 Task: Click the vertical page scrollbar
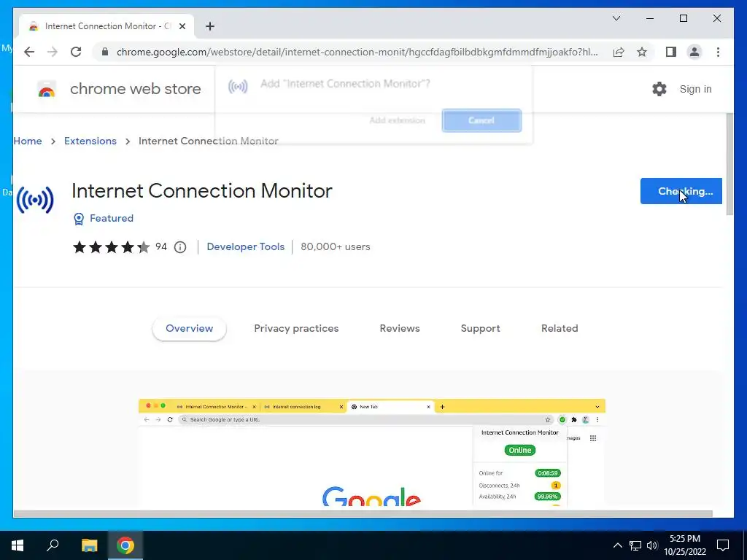(729, 164)
